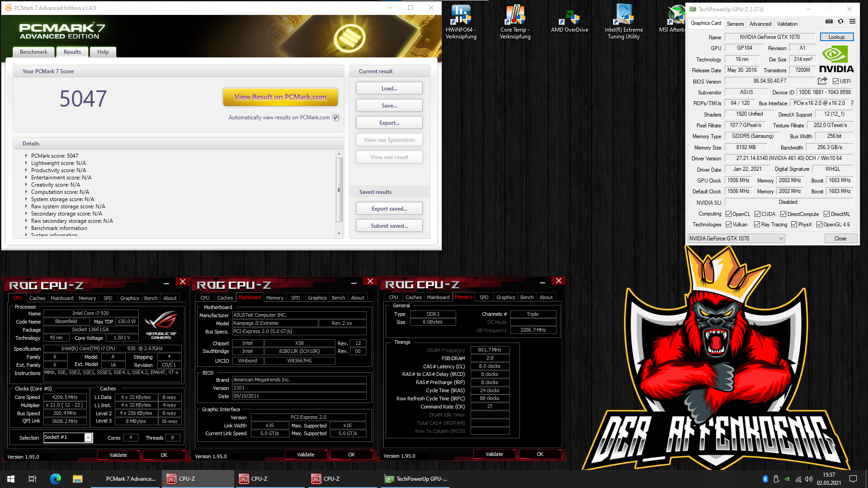Image resolution: width=868 pixels, height=488 pixels.
Task: Launch Microsoft Edge from the taskbar
Action: (56, 479)
